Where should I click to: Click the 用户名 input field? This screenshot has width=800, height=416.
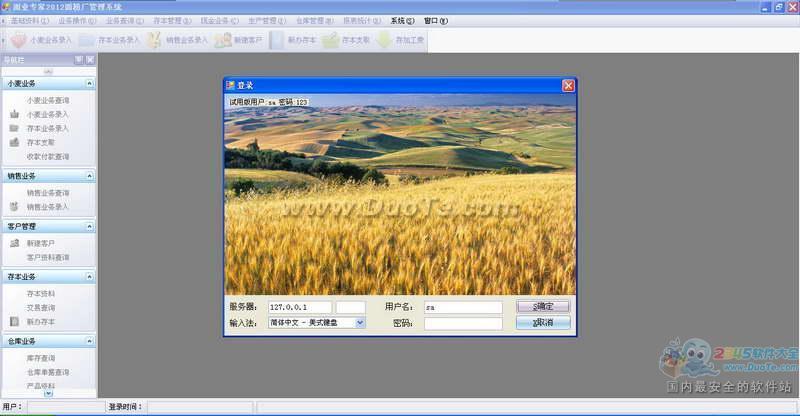462,307
